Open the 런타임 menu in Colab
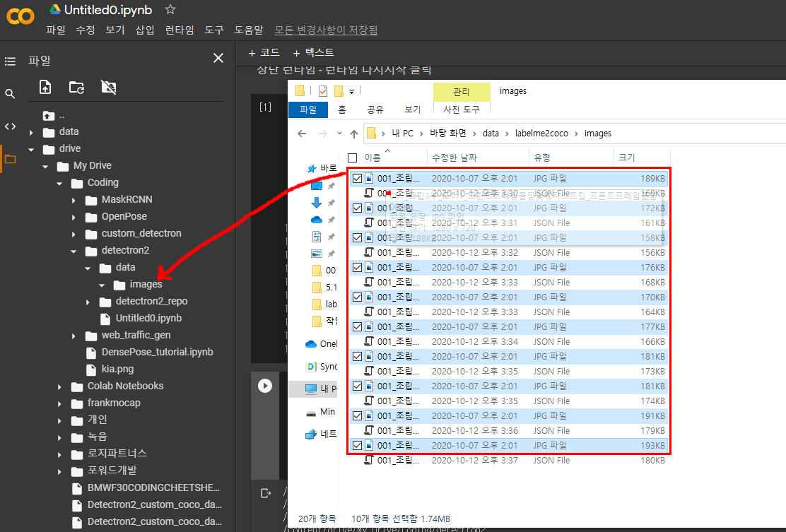This screenshot has width=786, height=532. (x=180, y=30)
